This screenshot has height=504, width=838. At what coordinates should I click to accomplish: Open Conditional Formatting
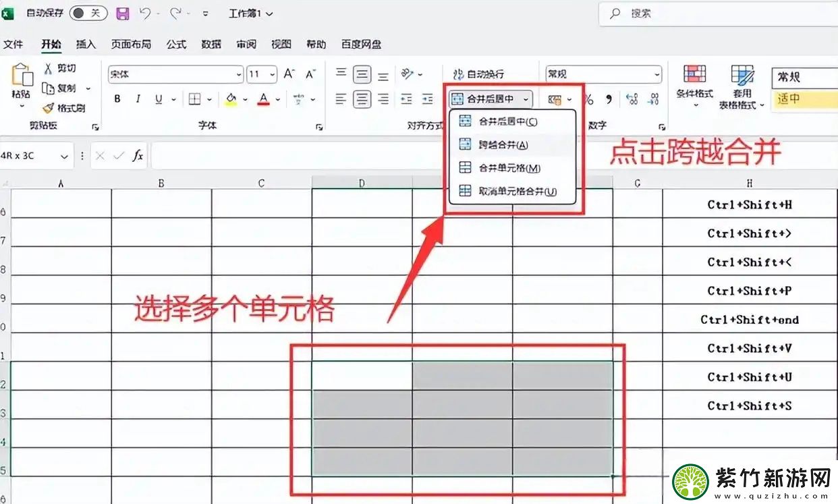695,86
